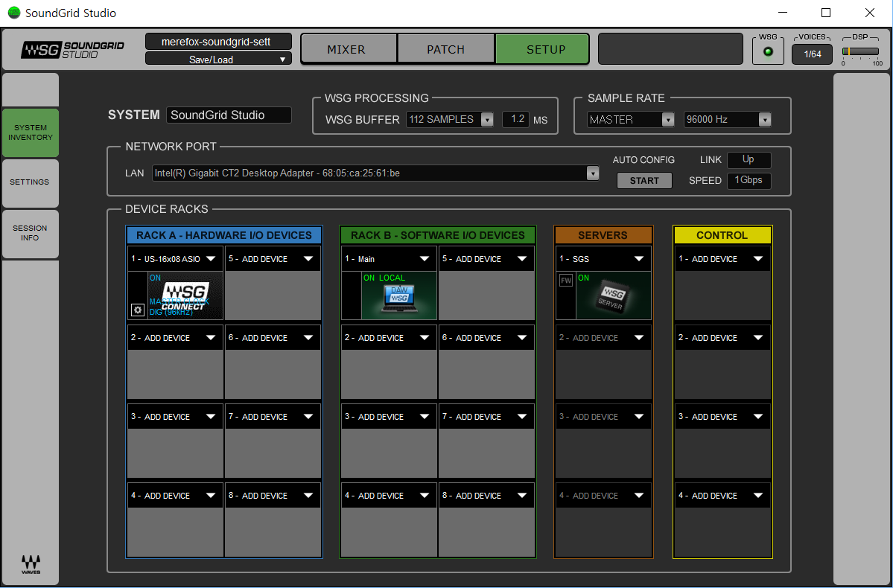893x588 pixels.
Task: Click the WSG Server chip icon
Action: point(612,296)
